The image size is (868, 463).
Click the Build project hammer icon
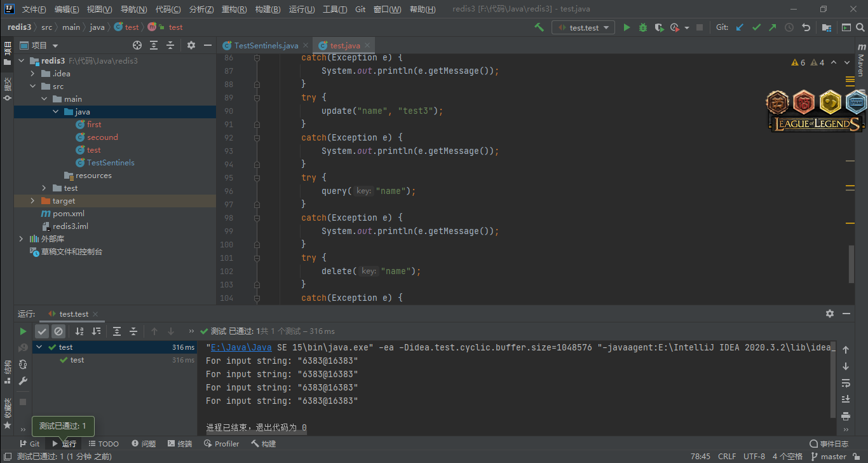(x=539, y=27)
